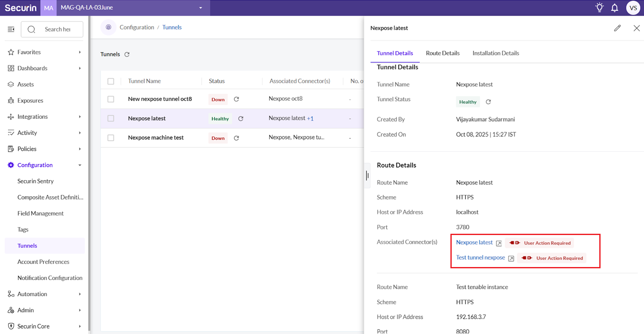Switch to the Route Details tab
The width and height of the screenshot is (644, 334).
click(x=443, y=53)
